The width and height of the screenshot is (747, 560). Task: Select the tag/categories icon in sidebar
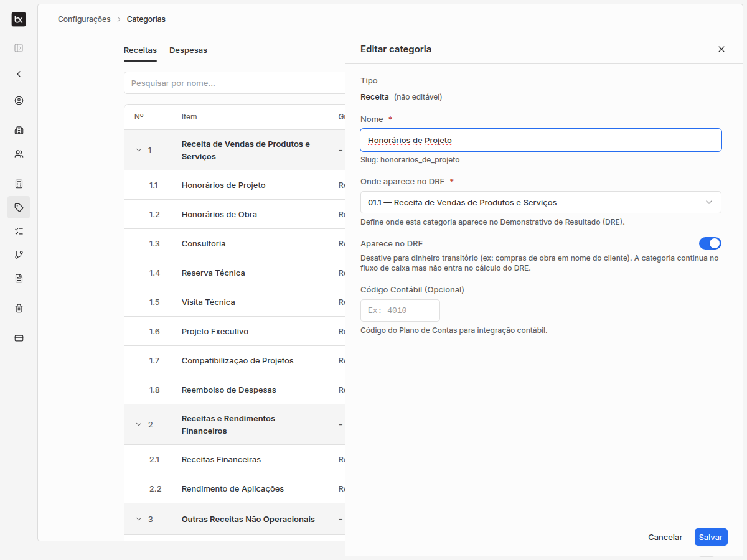click(x=19, y=207)
